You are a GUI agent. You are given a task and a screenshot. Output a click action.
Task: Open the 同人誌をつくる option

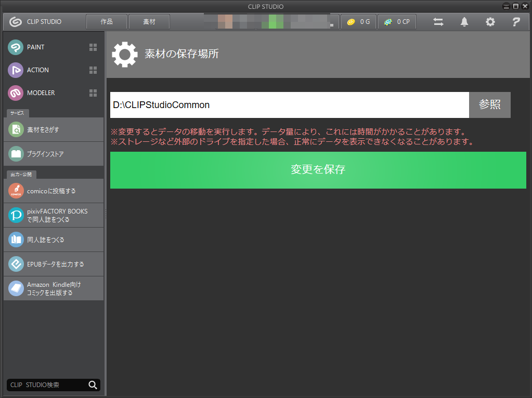(x=54, y=240)
